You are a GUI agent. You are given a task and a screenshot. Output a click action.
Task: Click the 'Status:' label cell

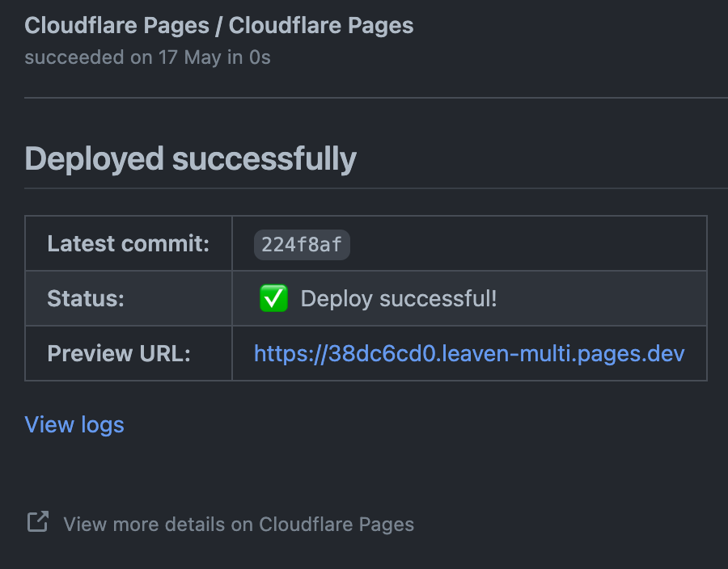click(129, 298)
